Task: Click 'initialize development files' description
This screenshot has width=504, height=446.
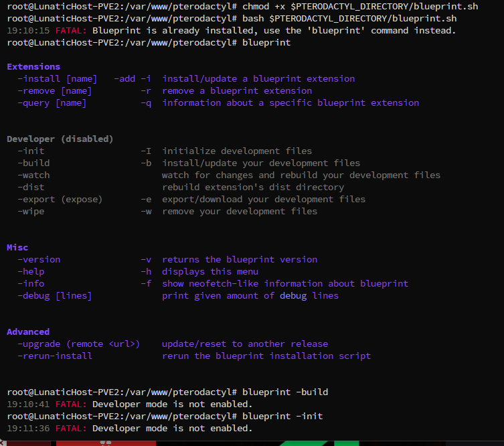Action: [237, 151]
